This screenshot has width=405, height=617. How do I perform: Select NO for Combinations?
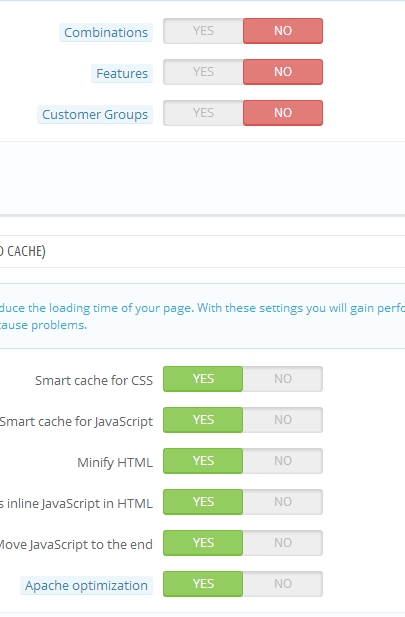pyautogui.click(x=283, y=31)
